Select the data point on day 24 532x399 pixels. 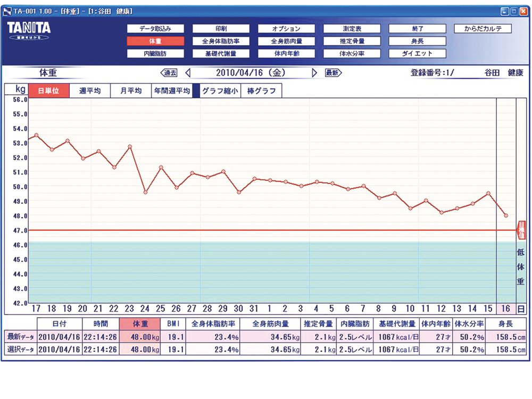pyautogui.click(x=146, y=192)
